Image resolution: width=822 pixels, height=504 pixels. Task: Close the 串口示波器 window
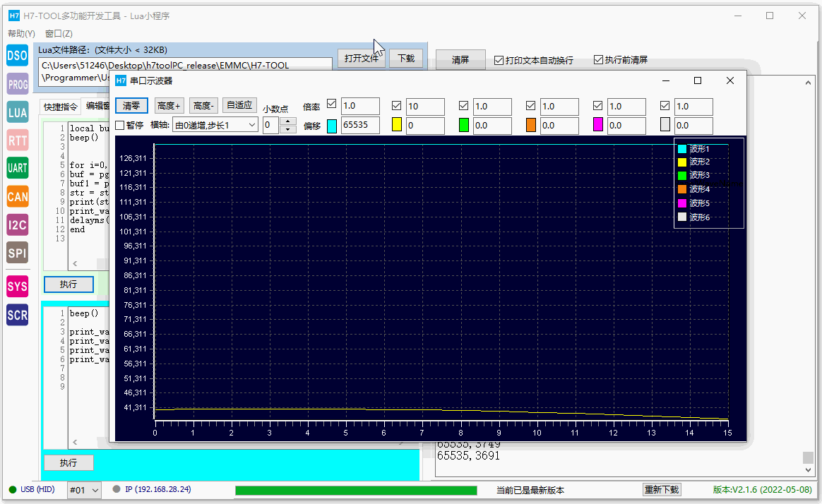point(729,80)
